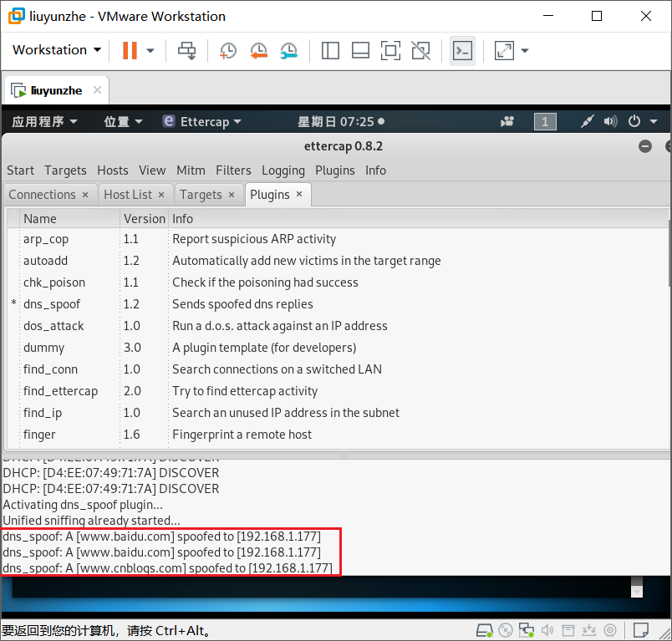The width and height of the screenshot is (672, 641).
Task: Select the dos_attack plugin
Action: coord(338,326)
